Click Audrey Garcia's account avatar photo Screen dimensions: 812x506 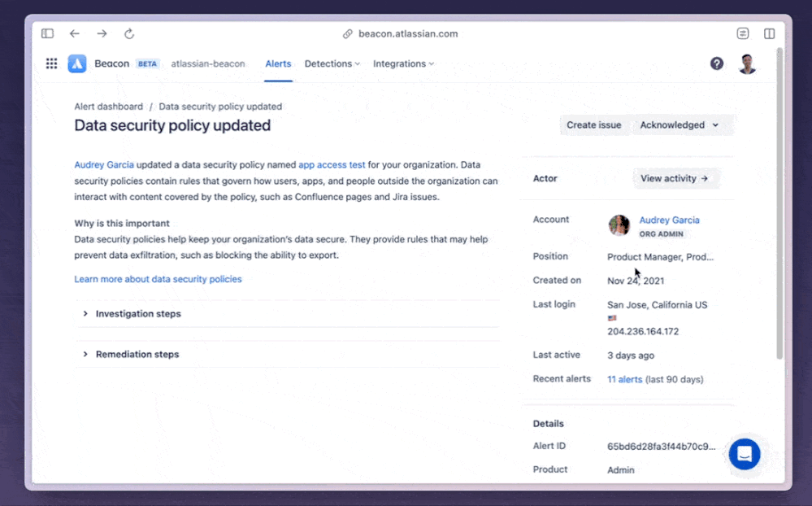click(x=619, y=225)
